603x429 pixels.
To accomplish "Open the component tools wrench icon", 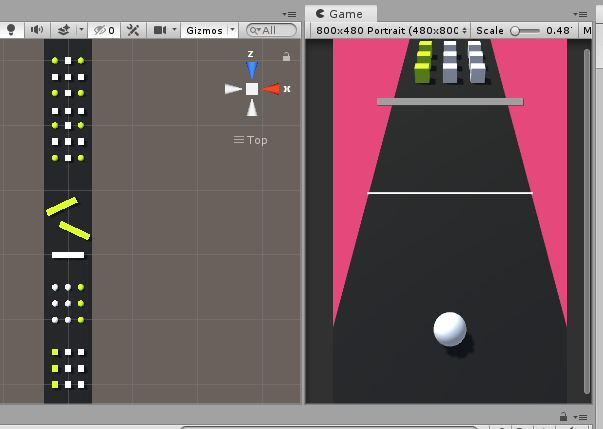I will tap(133, 30).
